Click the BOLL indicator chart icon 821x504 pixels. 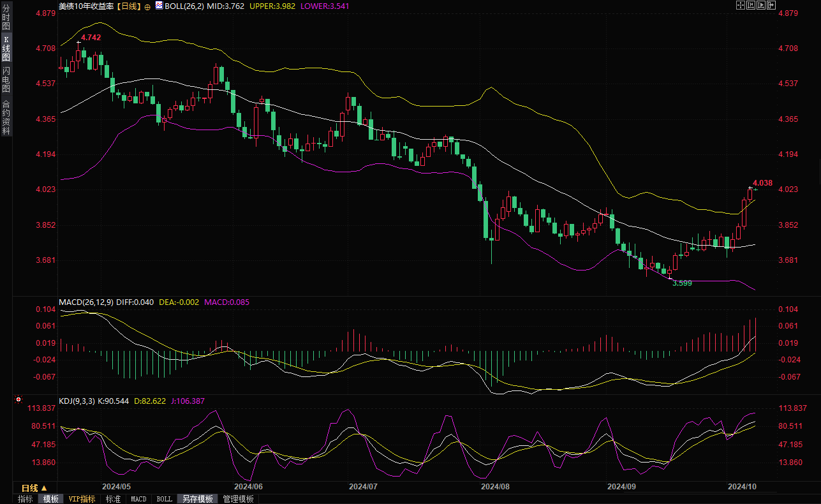(x=159, y=5)
